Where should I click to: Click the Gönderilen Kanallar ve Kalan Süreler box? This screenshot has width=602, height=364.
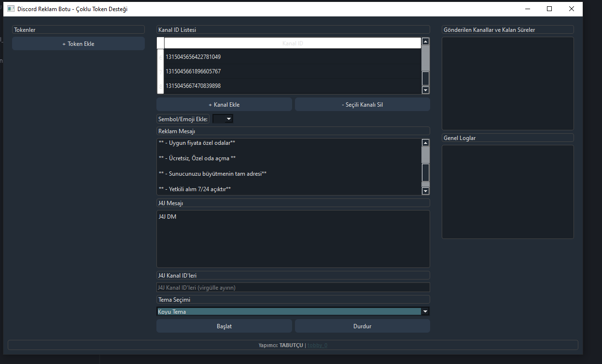[x=508, y=84]
